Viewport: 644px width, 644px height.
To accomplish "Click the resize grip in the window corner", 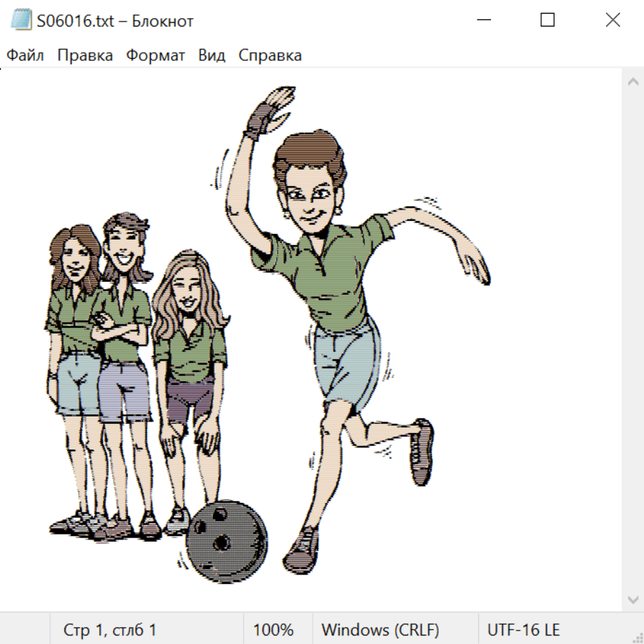I will (x=637, y=637).
